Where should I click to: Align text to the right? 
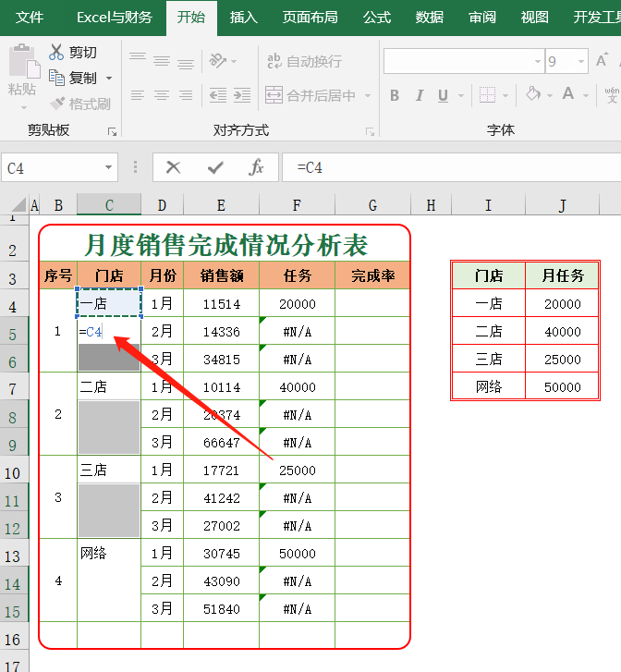186,94
